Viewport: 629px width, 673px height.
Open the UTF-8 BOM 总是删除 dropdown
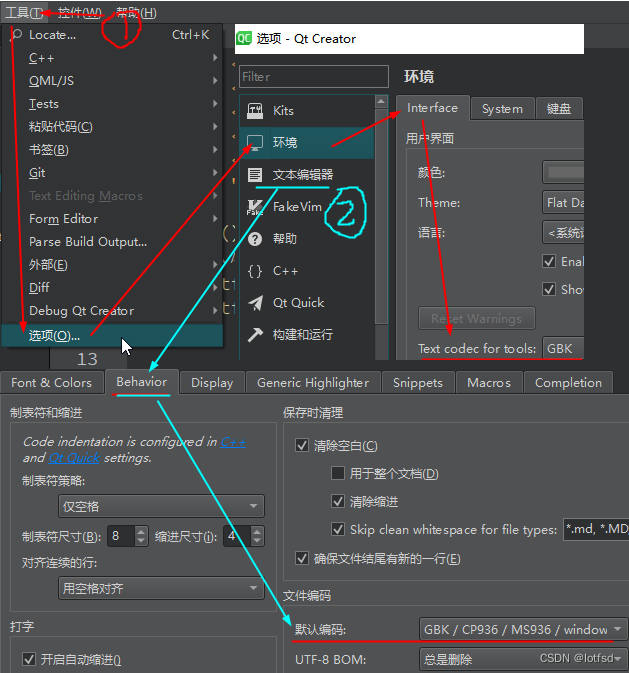click(523, 659)
